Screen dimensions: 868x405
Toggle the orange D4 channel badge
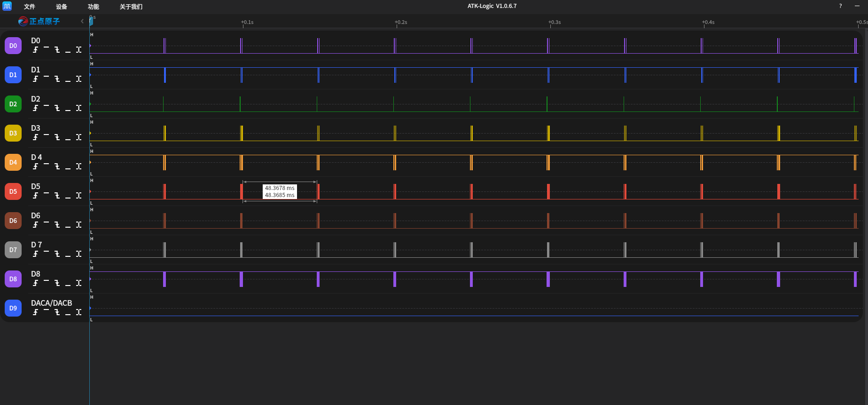pyautogui.click(x=13, y=162)
